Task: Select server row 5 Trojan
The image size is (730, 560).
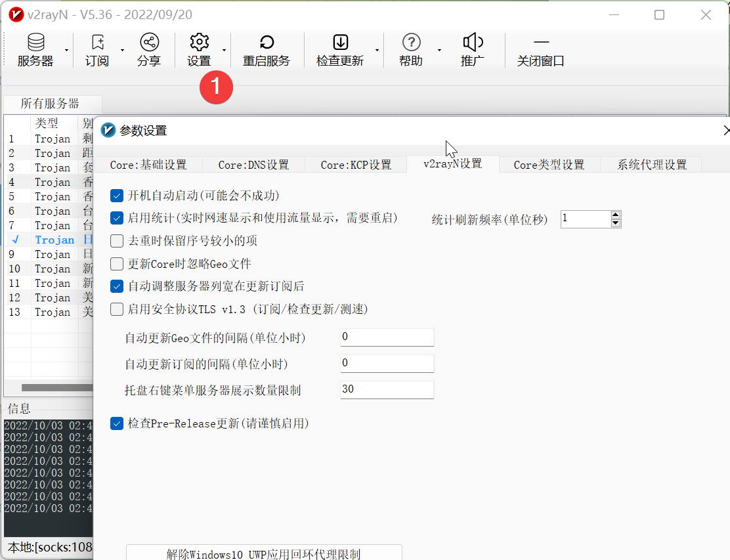Action: (49, 196)
